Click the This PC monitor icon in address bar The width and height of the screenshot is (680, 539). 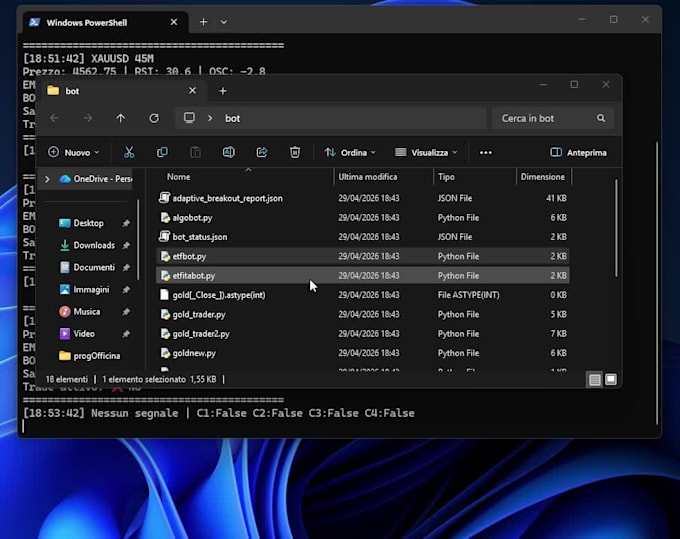[x=189, y=118]
